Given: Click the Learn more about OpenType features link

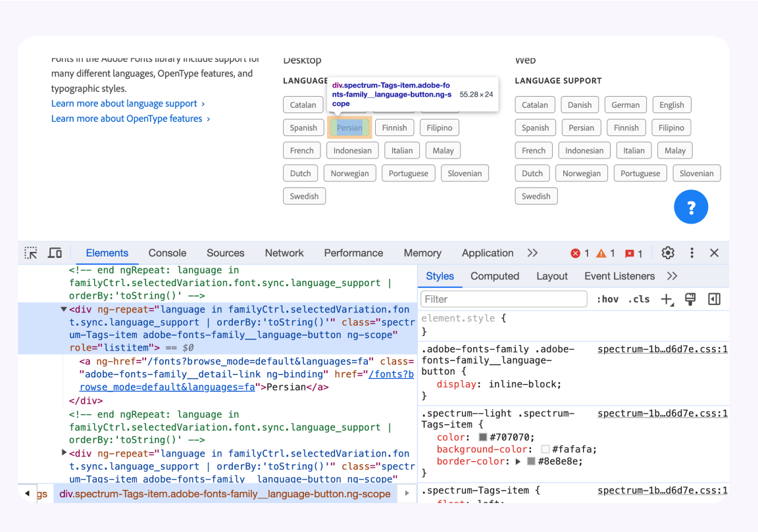Looking at the screenshot, I should (x=125, y=118).
